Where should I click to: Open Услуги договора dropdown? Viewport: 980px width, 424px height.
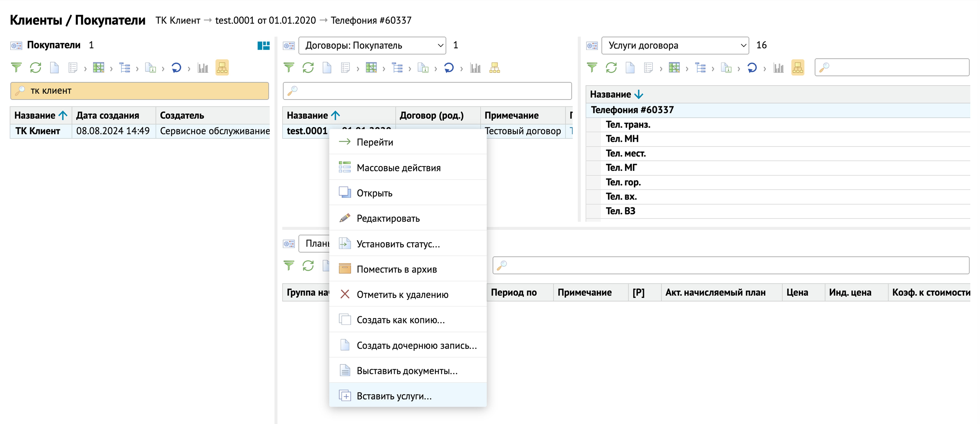(x=675, y=46)
